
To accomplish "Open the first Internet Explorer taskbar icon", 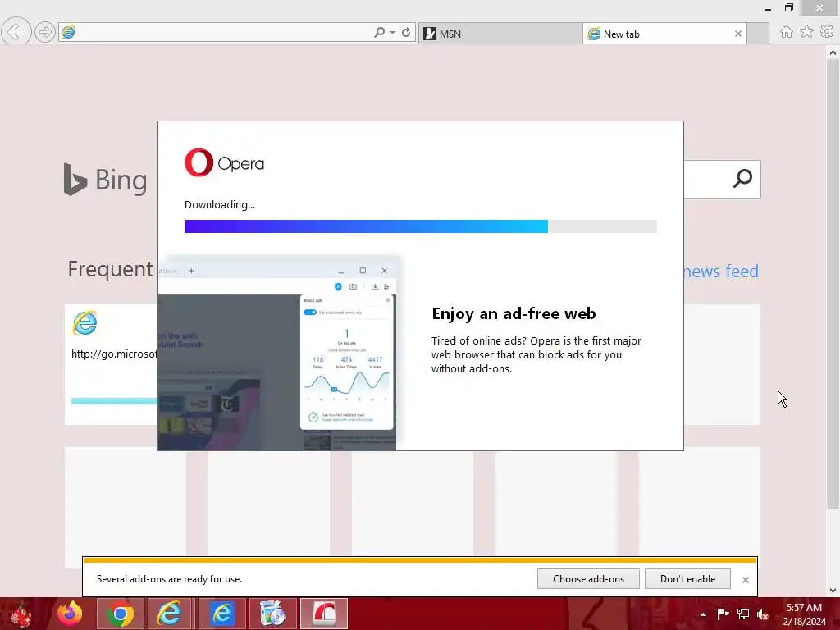I will [x=170, y=614].
